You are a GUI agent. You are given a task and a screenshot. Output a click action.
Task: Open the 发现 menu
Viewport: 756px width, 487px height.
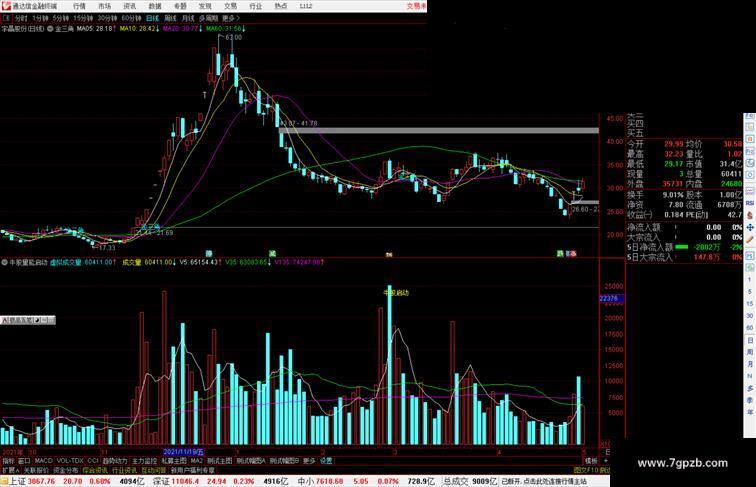click(x=205, y=6)
